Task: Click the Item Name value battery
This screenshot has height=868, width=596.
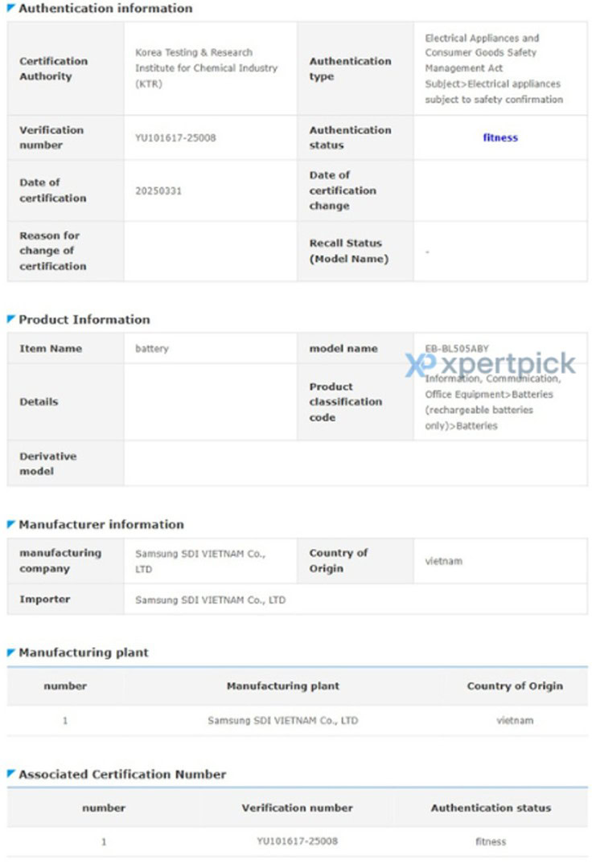Action: point(152,349)
